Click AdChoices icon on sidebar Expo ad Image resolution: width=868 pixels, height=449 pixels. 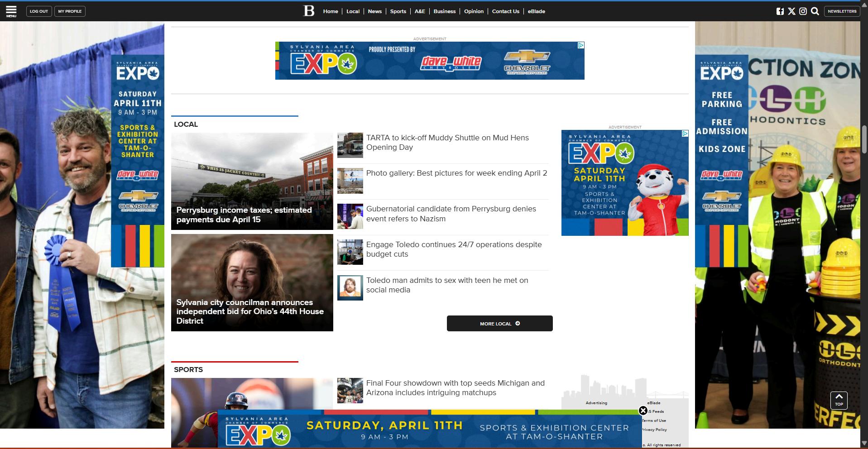pyautogui.click(x=685, y=134)
